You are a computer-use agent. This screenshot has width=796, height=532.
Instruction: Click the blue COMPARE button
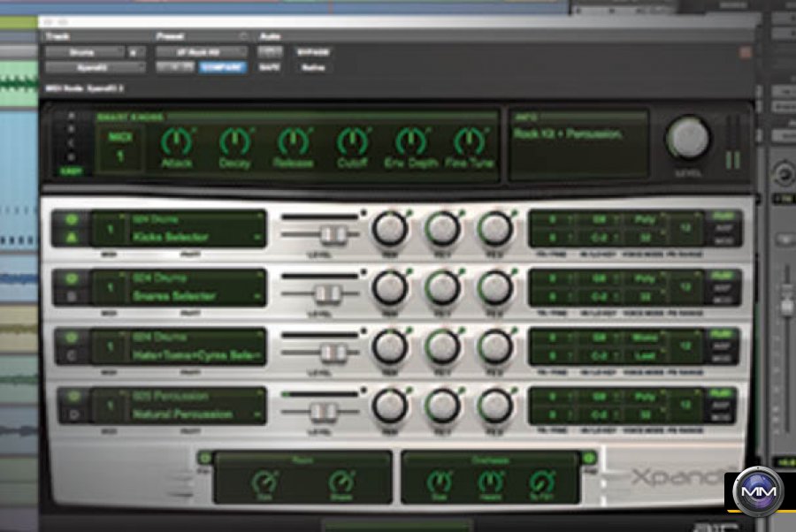pos(223,67)
